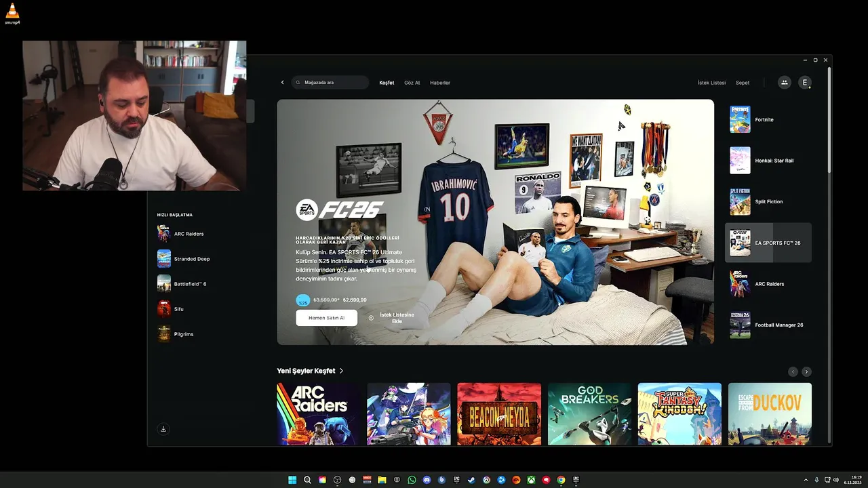Click the volume icon in the system tray
This screenshot has width=868, height=488.
click(x=835, y=480)
